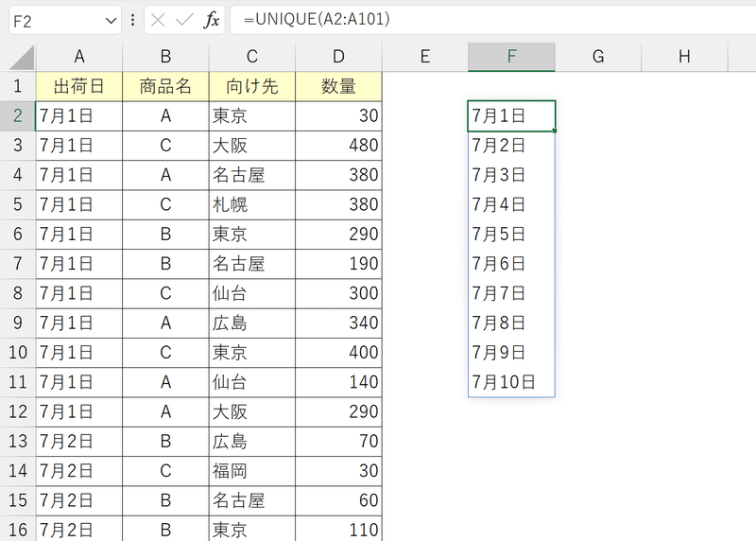Click product cell B in row 6
Screen dimensions: 756x541
165,234
